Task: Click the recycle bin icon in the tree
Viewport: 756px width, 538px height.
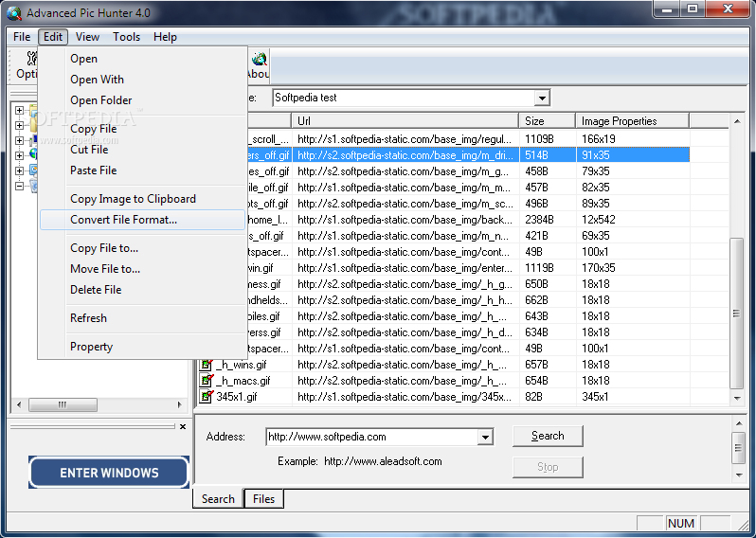Action: click(34, 186)
